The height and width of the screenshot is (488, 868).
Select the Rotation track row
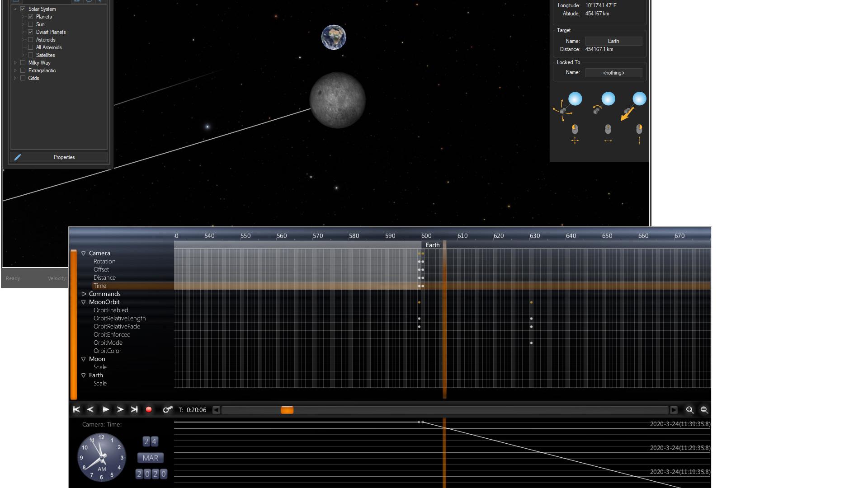104,262
